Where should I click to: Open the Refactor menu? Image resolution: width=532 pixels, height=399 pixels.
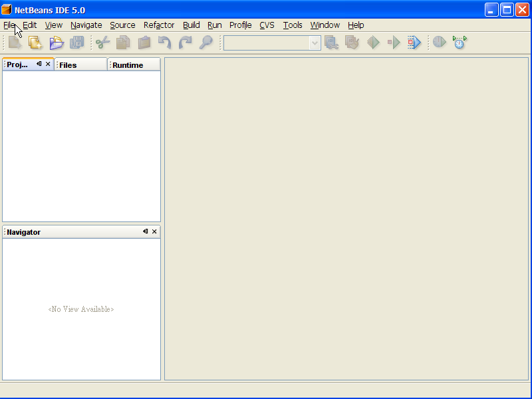pos(159,25)
